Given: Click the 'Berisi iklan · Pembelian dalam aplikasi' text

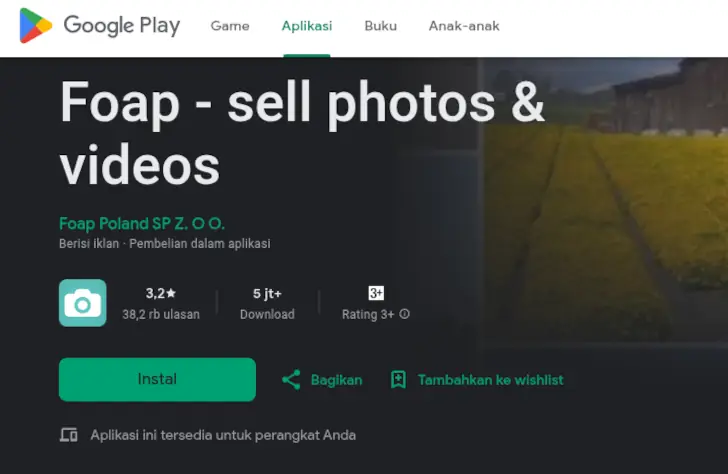Looking at the screenshot, I should pyautogui.click(x=165, y=244).
